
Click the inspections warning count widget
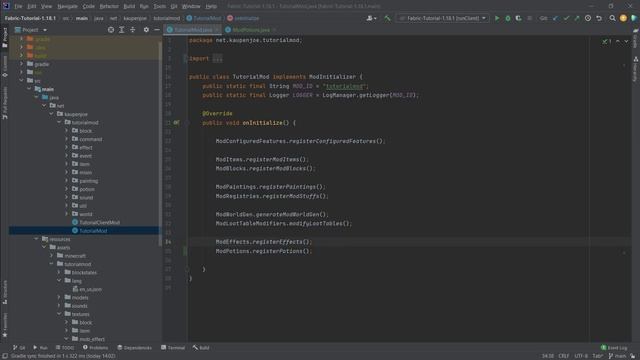pos(607,41)
